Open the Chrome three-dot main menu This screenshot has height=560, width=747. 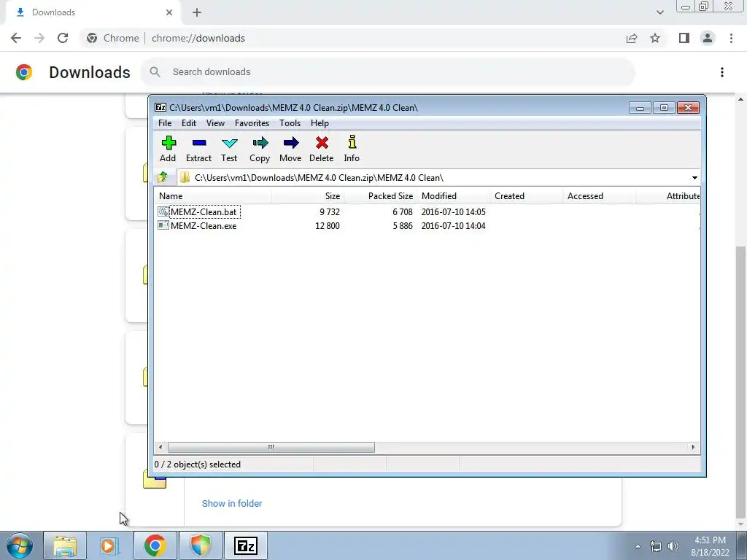pos(731,38)
